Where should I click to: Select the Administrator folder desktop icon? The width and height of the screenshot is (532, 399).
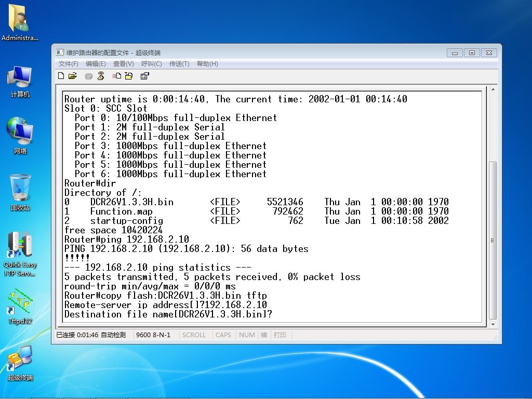(x=20, y=22)
